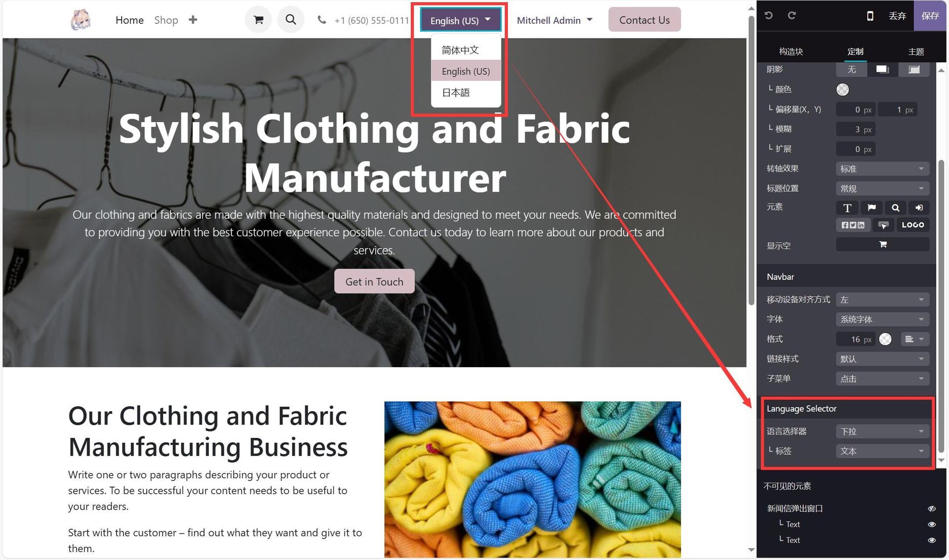Click the offset Y px input
Viewport: 949px width, 560px height.
coord(897,110)
